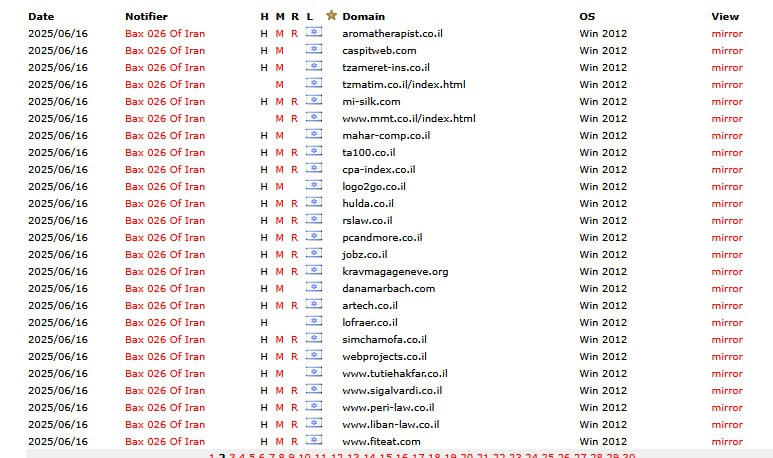Open the notifier link in the webprojects.co.il row
Viewport: 773px width, 458px height.
[165, 356]
